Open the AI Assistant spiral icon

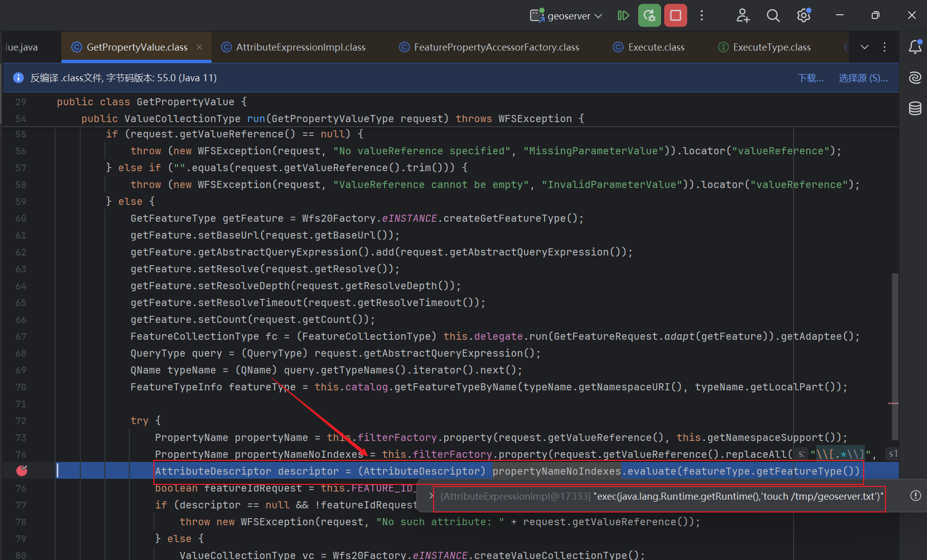tap(915, 78)
